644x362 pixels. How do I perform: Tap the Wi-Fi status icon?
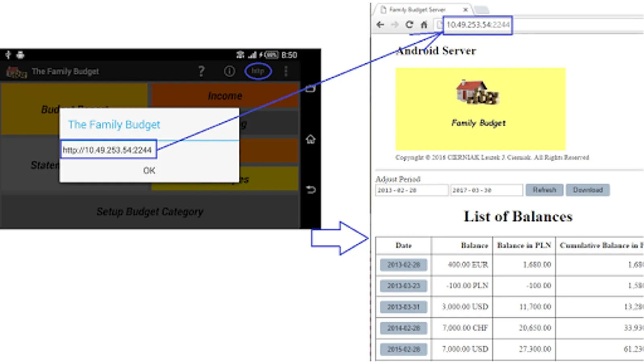point(240,55)
